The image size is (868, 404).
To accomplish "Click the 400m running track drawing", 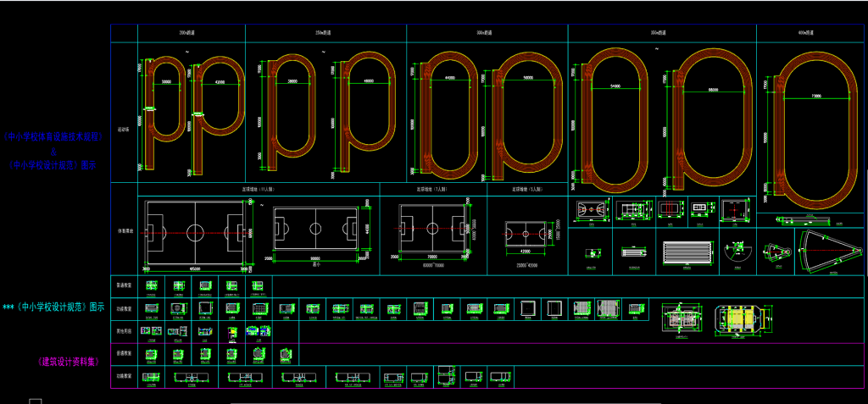I will [x=813, y=123].
